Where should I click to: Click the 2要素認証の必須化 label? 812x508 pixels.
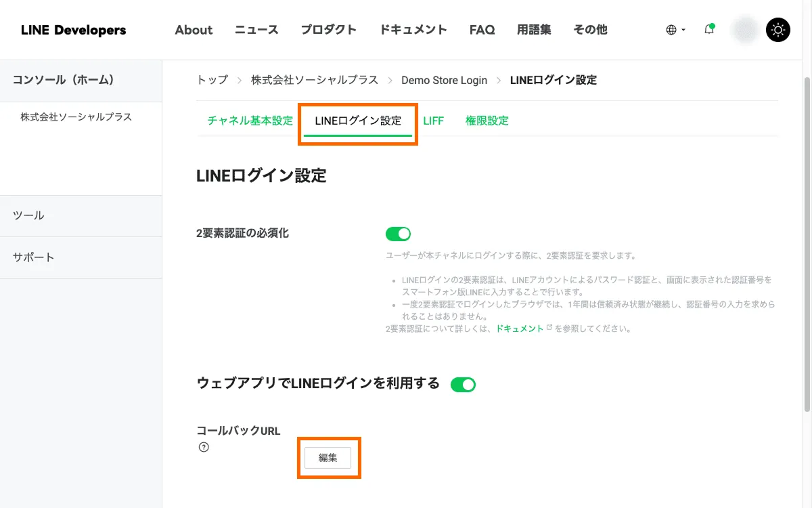click(242, 233)
